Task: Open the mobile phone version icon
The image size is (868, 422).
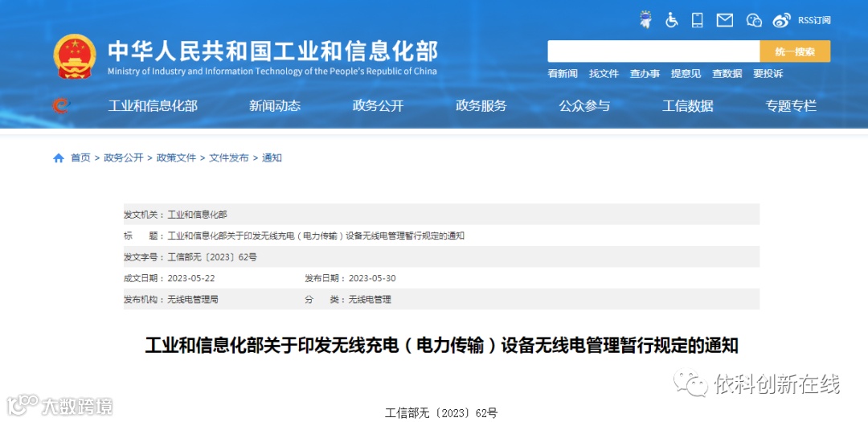Action: [x=698, y=20]
